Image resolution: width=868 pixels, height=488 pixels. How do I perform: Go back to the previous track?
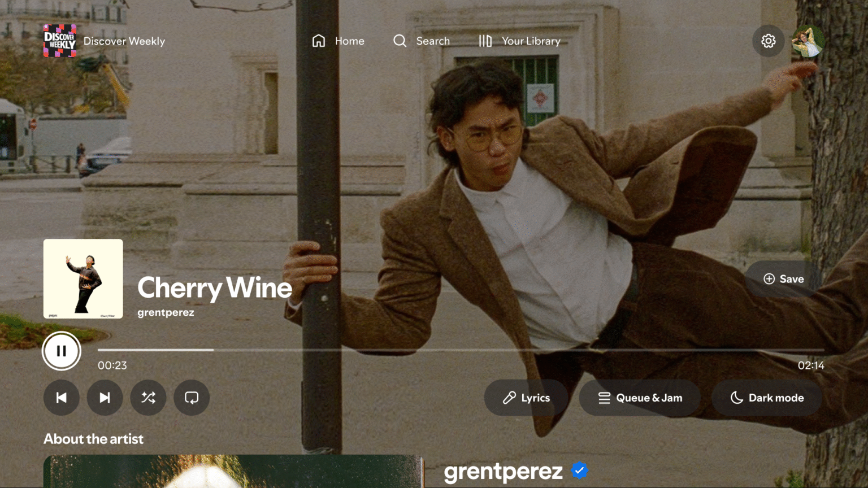pyautogui.click(x=62, y=398)
